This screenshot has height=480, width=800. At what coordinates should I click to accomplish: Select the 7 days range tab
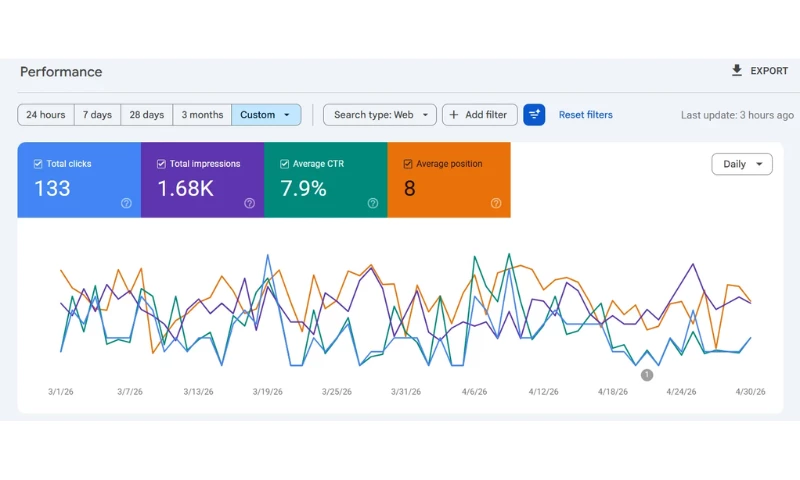point(97,115)
